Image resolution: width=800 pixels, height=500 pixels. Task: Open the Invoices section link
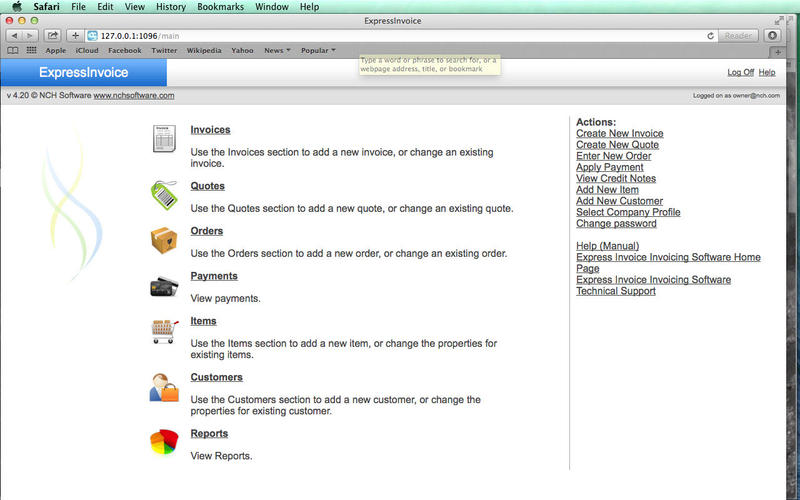[210, 130]
